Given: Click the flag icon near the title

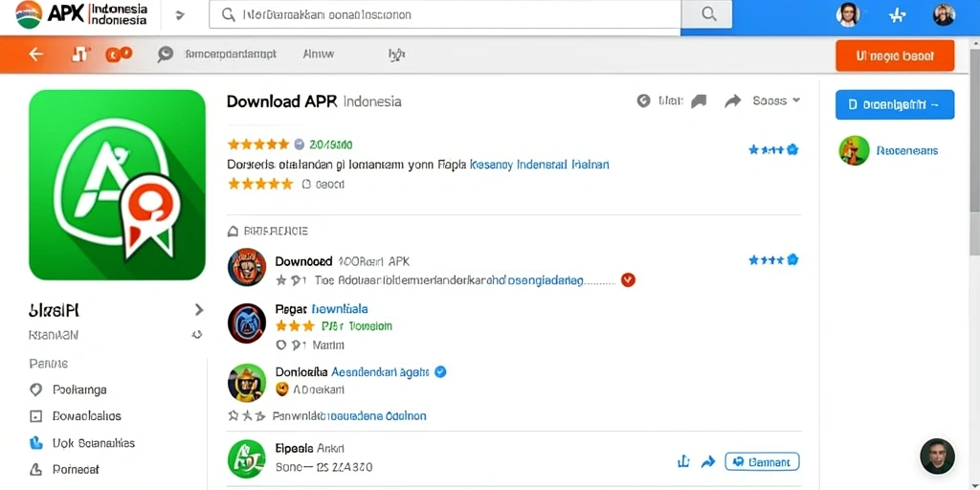Looking at the screenshot, I should (699, 100).
